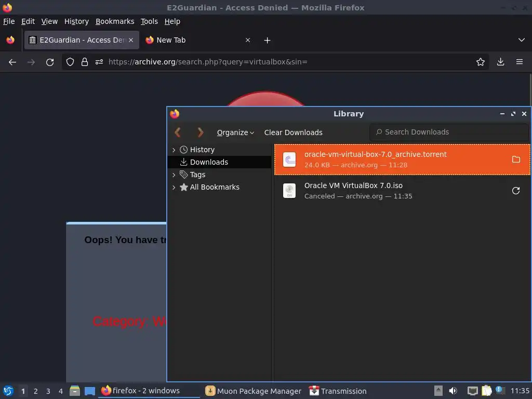Click the Search Downloads field
The height and width of the screenshot is (399, 532).
click(449, 132)
